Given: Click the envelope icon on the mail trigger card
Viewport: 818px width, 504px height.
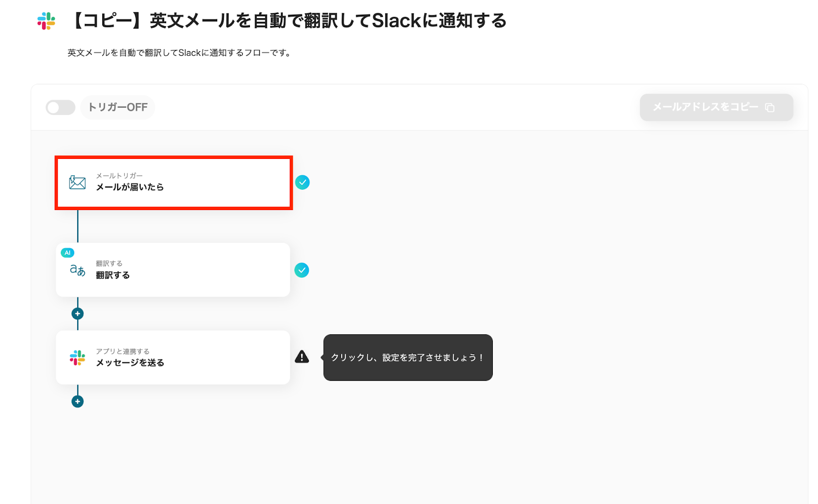Looking at the screenshot, I should point(77,182).
